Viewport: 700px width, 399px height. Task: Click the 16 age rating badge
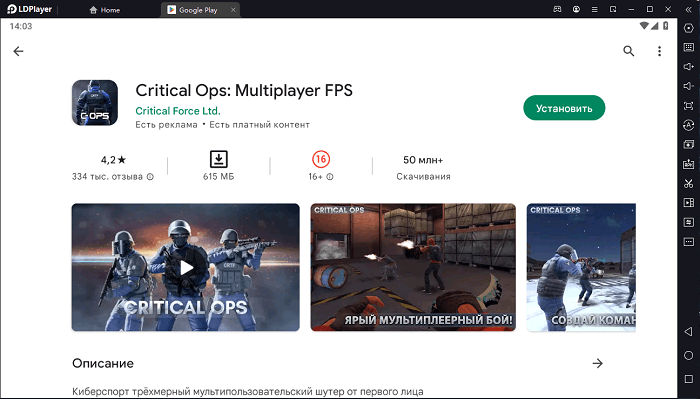(321, 159)
